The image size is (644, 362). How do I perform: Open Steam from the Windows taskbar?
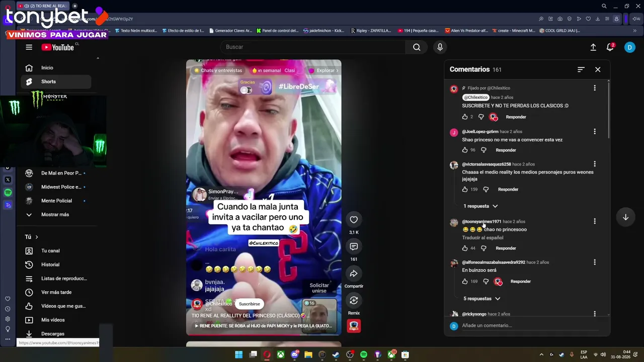(336, 354)
